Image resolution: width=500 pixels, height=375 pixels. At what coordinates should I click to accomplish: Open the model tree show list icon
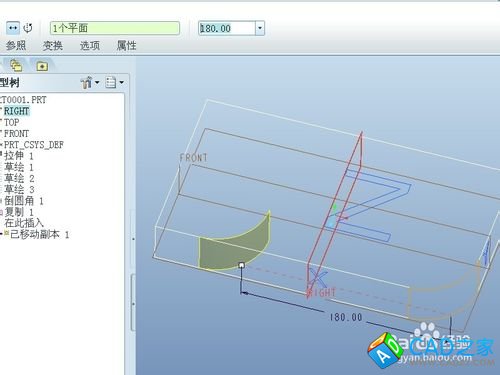111,82
